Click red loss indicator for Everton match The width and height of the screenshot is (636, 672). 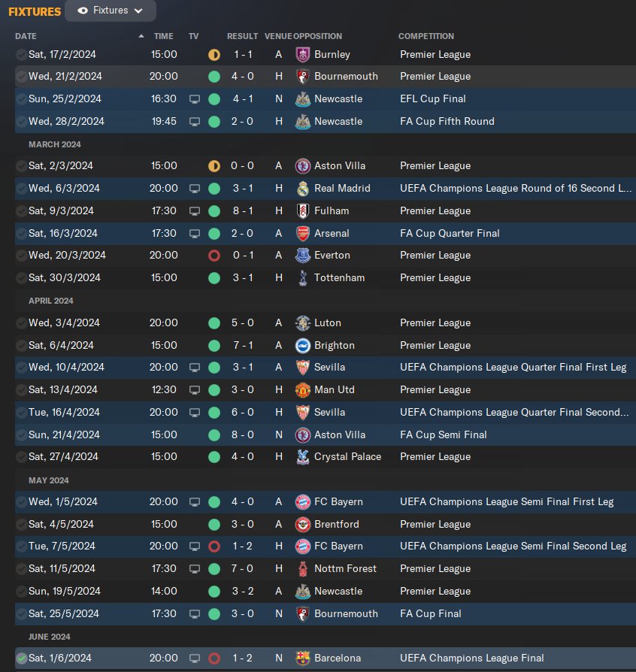214,256
